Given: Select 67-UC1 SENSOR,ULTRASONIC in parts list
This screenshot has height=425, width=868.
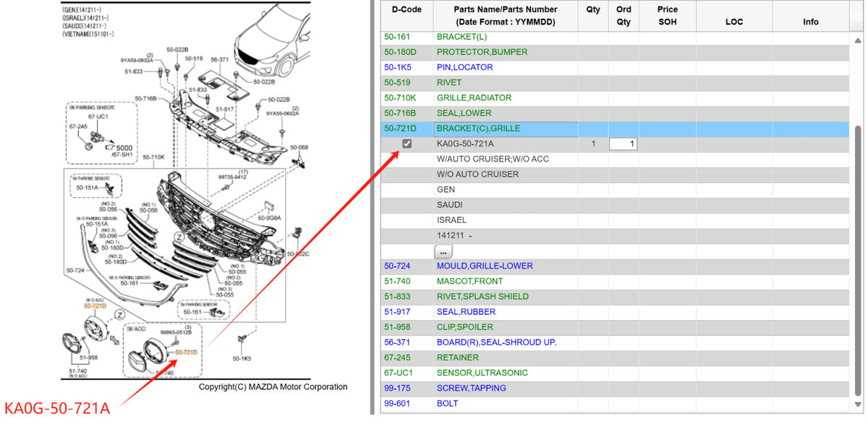Looking at the screenshot, I should 615,373.
